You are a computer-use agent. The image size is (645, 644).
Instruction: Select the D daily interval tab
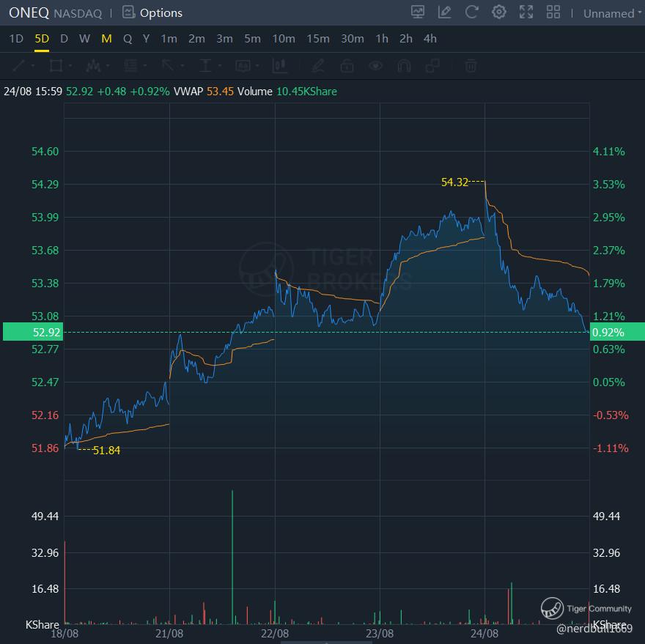pyautogui.click(x=64, y=39)
